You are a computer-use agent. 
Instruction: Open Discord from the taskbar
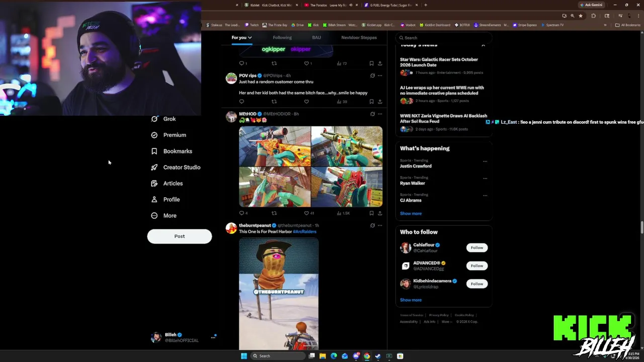[x=356, y=356]
